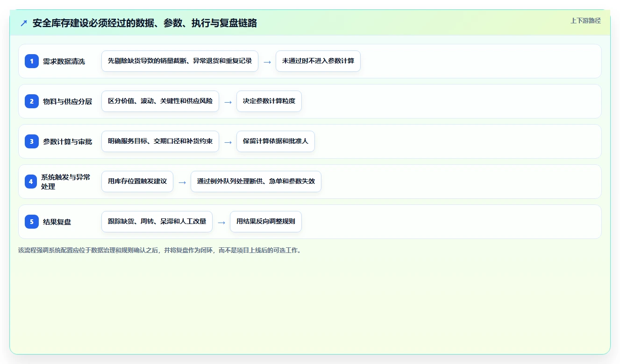The image size is (620, 364).
Task: Click the chip 决定参数计算粒度
Action: point(269,101)
